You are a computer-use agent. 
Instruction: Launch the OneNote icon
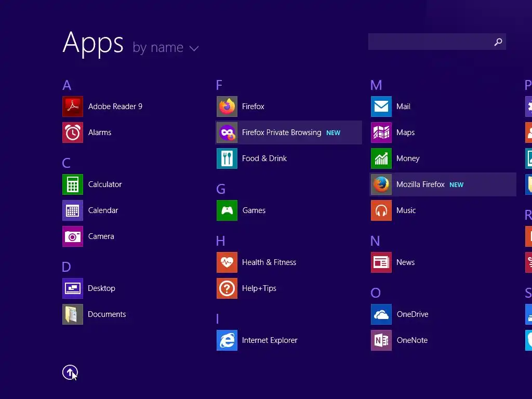pos(381,340)
